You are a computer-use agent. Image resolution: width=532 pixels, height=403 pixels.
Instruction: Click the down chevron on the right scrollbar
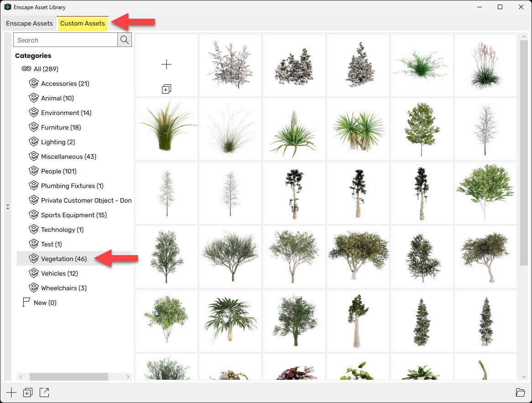point(523,377)
